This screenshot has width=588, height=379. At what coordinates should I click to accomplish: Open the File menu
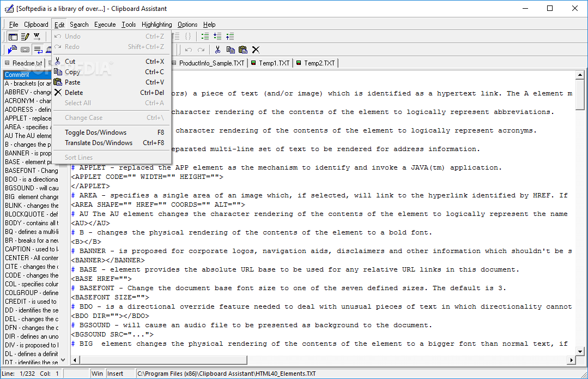pos(14,25)
